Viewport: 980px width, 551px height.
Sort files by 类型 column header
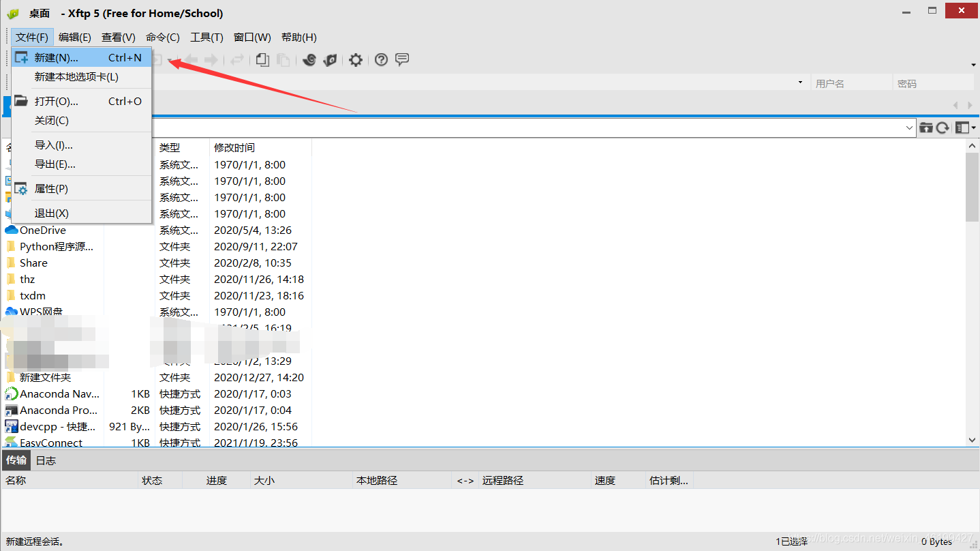(182, 147)
